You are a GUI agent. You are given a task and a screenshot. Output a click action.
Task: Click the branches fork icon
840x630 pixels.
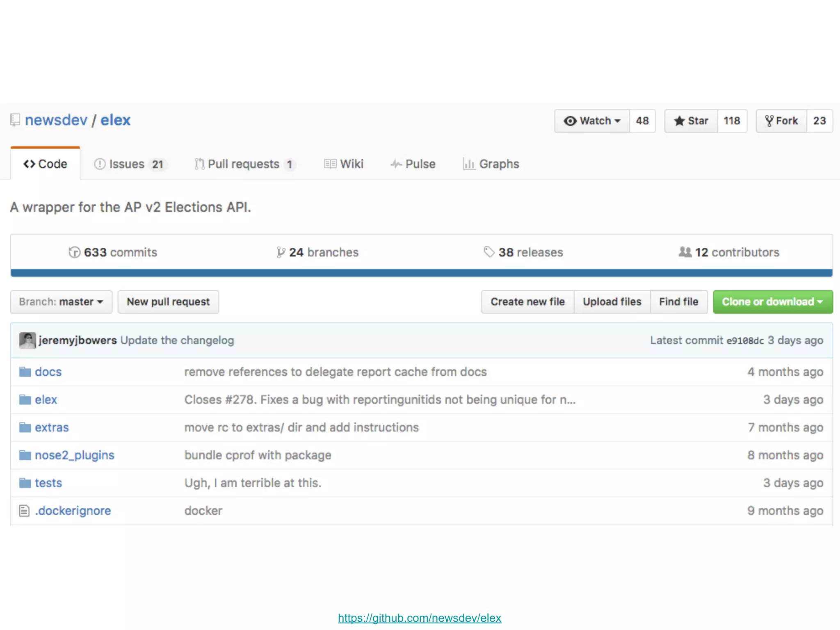(281, 252)
